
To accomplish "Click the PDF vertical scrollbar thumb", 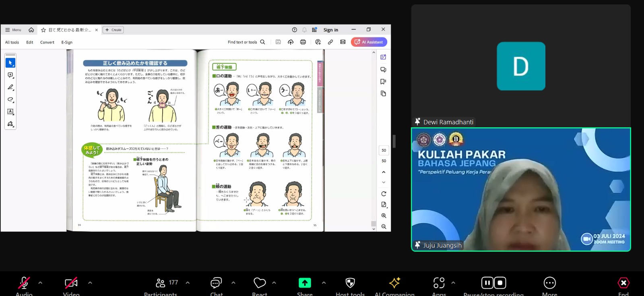I will tap(374, 224).
